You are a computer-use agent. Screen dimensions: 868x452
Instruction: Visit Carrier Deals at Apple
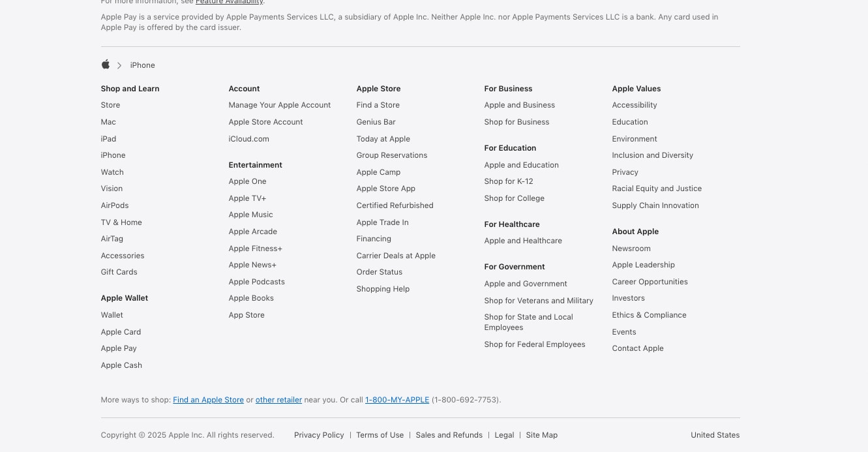[396, 256]
